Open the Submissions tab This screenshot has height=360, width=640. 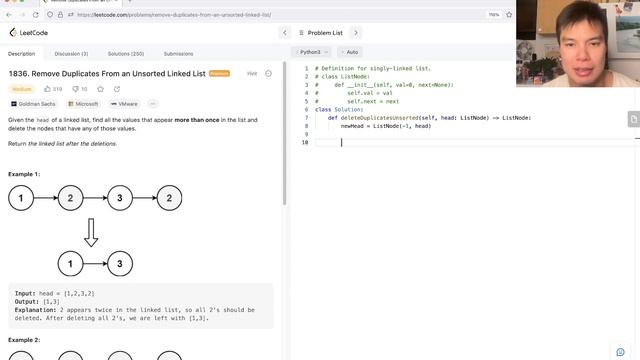[178, 53]
